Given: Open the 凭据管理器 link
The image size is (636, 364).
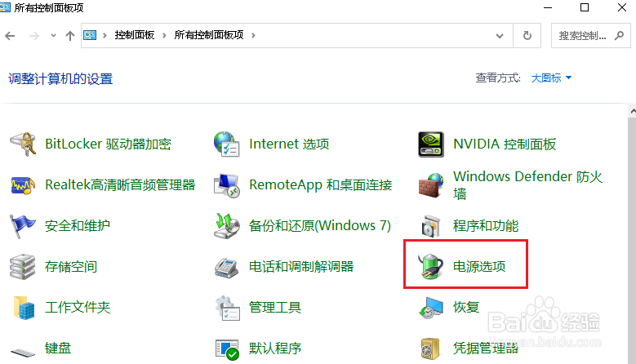Looking at the screenshot, I should point(486,348).
